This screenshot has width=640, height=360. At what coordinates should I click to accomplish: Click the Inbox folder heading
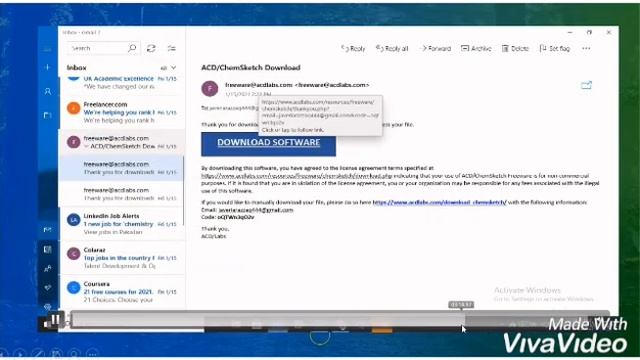[x=77, y=68]
